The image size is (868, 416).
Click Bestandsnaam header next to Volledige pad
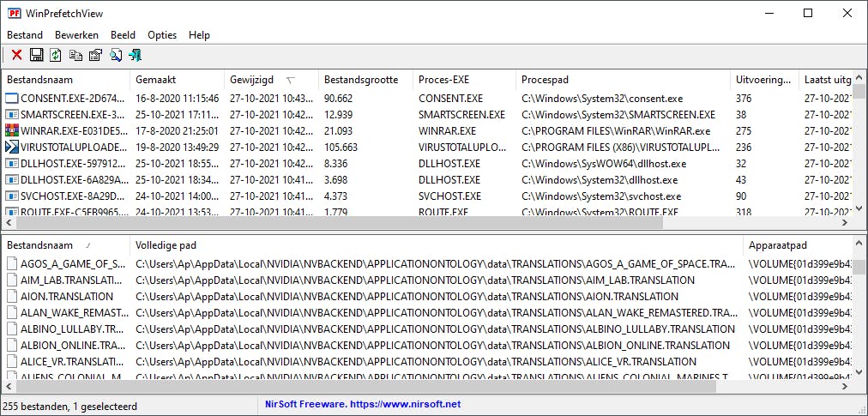coord(66,245)
